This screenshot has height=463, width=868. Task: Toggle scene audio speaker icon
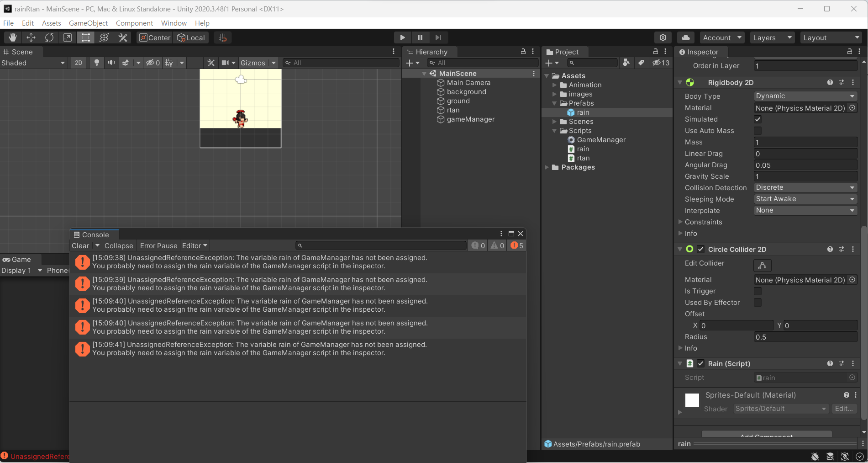click(x=111, y=63)
